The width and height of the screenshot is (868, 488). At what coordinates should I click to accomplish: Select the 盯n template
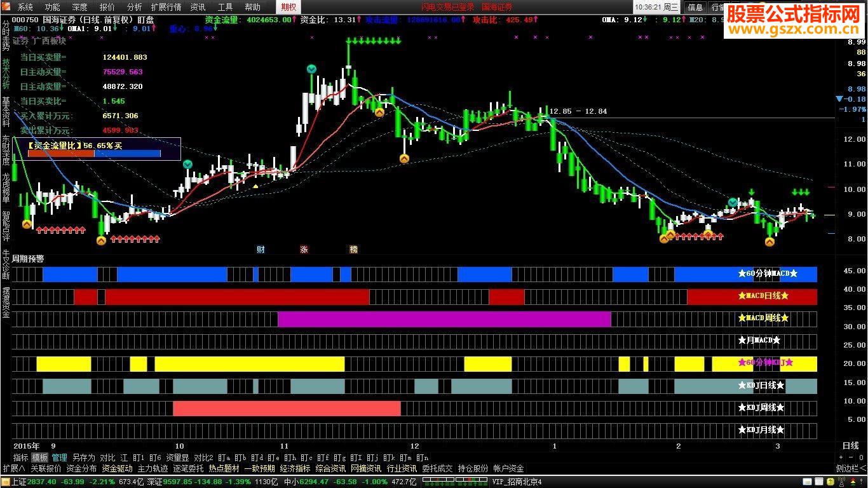423,457
